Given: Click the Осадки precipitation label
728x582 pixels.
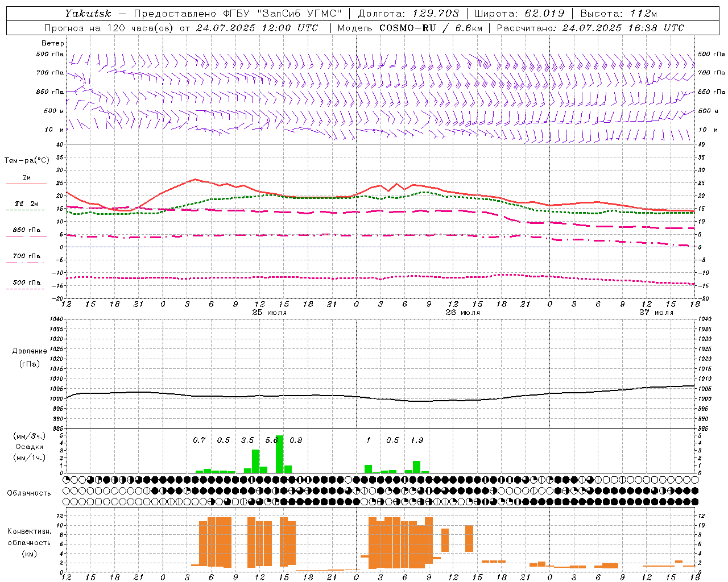Looking at the screenshot, I should (30, 447).
